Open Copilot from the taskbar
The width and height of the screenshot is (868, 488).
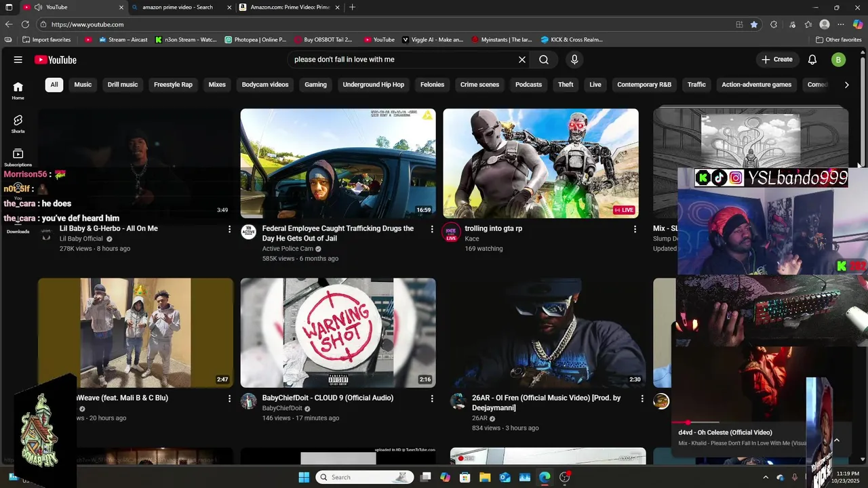tap(445, 477)
